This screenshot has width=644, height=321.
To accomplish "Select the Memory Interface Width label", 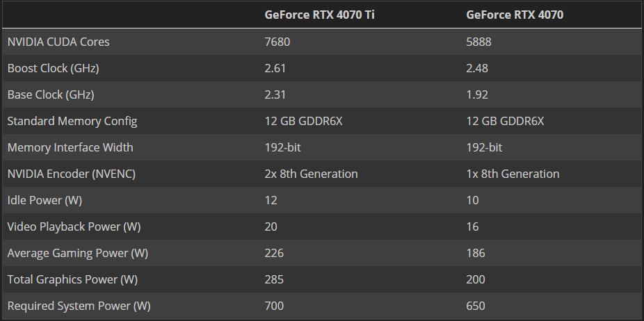I will pos(70,147).
